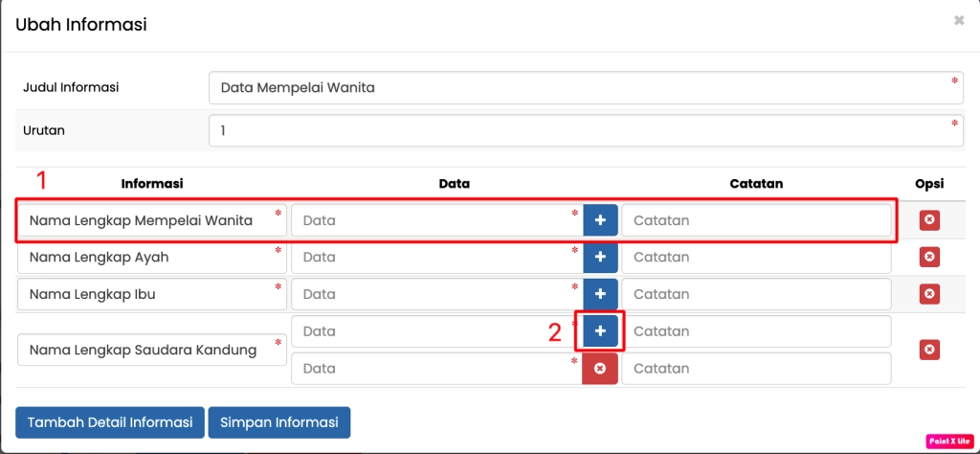Click Catatan field for Nama Lengkap Ibu
980x454 pixels.
click(x=756, y=294)
